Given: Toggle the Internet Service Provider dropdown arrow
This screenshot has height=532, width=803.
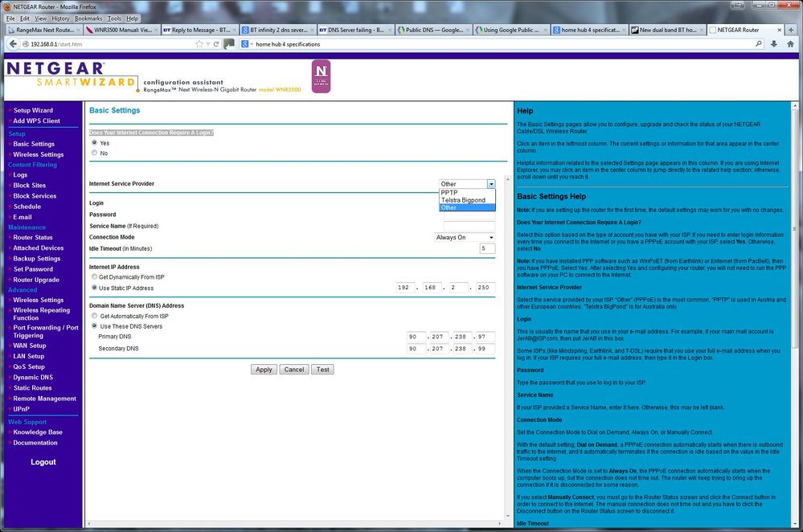Looking at the screenshot, I should 491,184.
